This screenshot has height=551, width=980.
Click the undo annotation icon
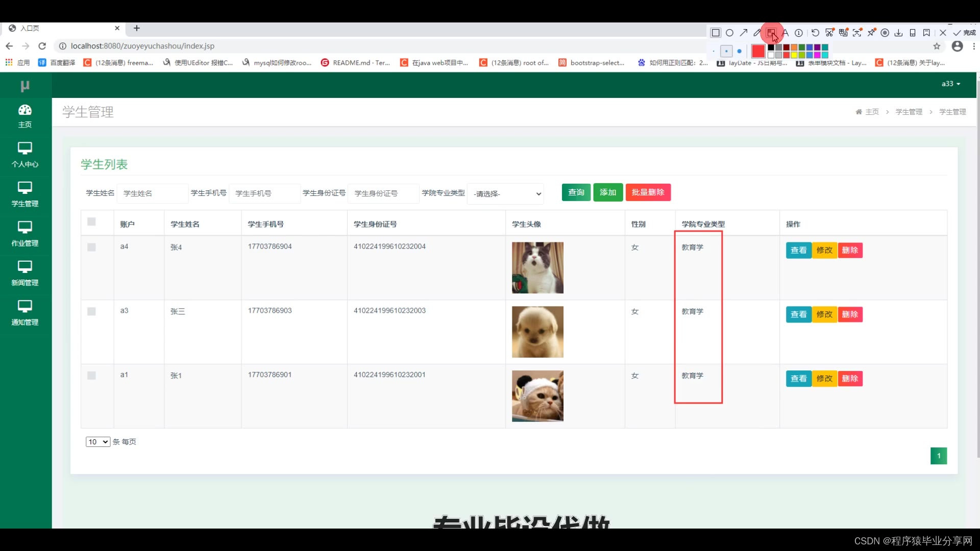[815, 33]
